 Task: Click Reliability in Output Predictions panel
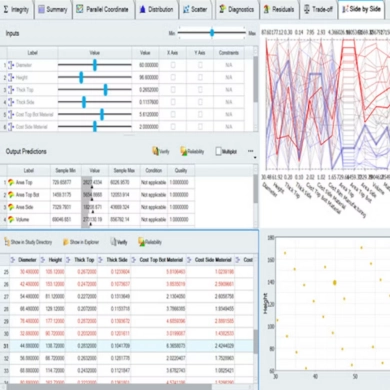coord(192,151)
